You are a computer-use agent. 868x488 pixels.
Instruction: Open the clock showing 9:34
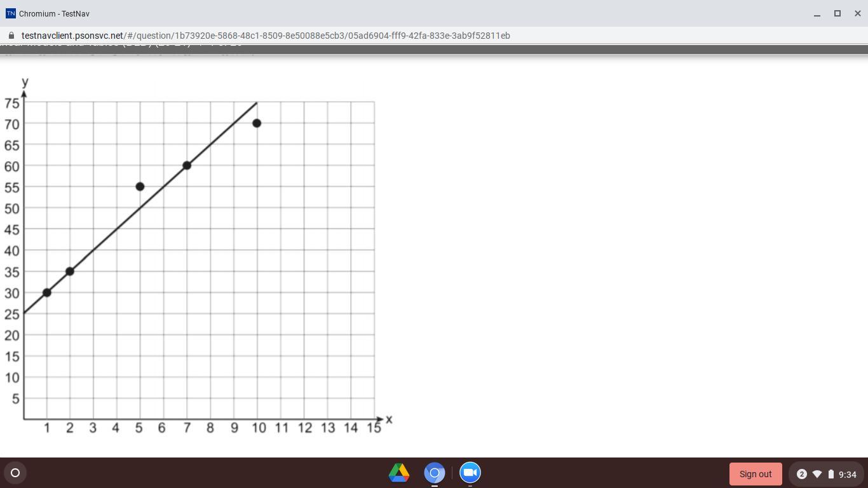848,475
